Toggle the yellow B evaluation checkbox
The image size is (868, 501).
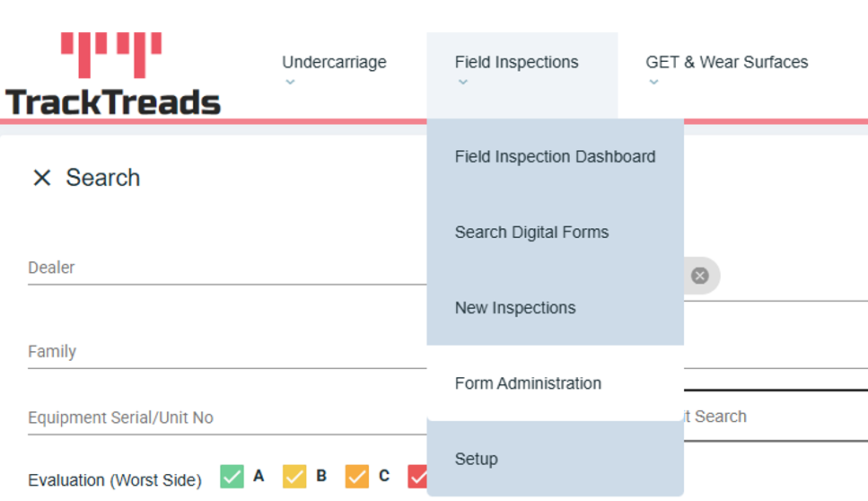click(294, 476)
